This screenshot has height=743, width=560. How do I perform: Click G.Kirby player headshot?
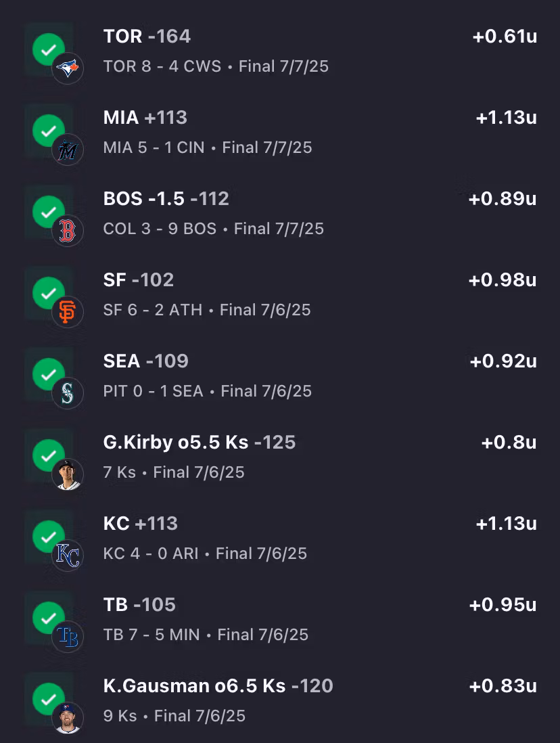click(68, 474)
